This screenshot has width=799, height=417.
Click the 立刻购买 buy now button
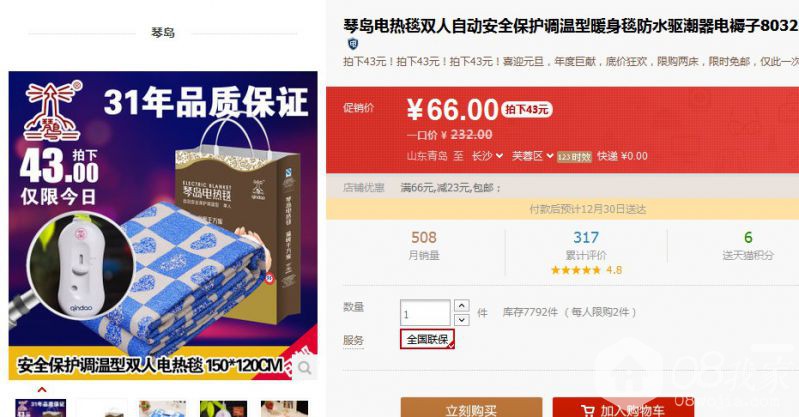click(x=471, y=408)
